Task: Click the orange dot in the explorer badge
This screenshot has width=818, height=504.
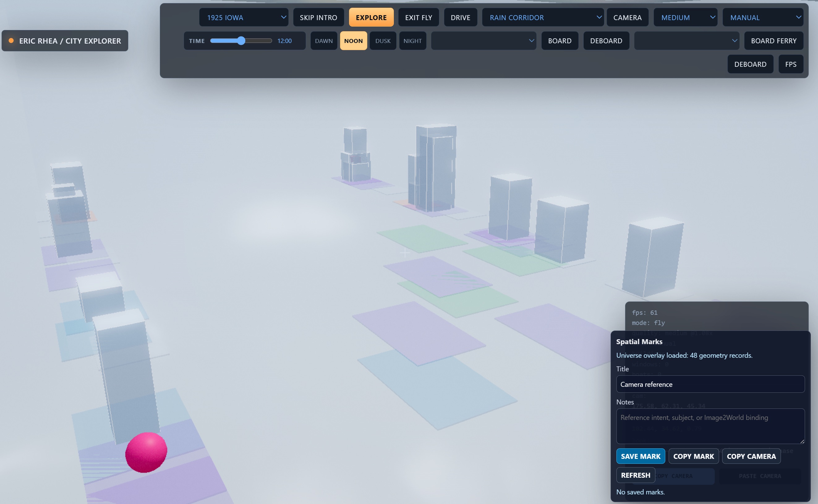Action: coord(11,41)
